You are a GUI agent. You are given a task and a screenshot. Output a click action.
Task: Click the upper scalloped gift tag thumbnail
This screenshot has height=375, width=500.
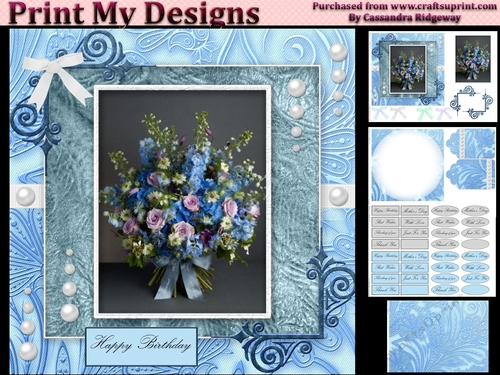470,143
